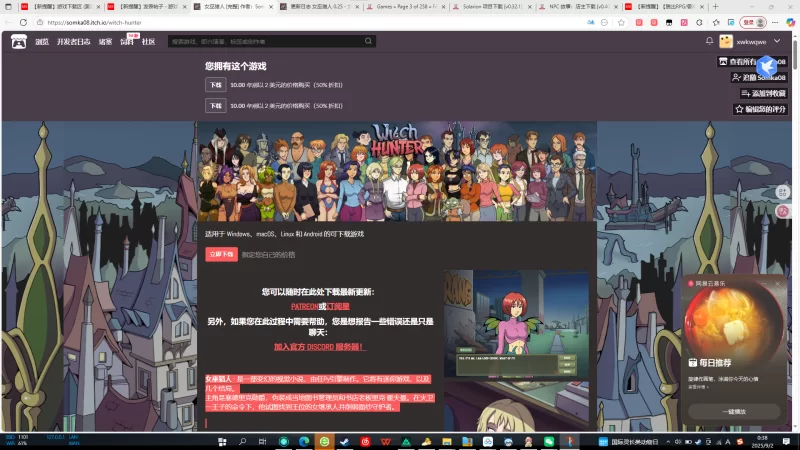Image resolution: width=800 pixels, height=450 pixels.
Task: Open the Windows Start menu
Action: (x=222, y=442)
